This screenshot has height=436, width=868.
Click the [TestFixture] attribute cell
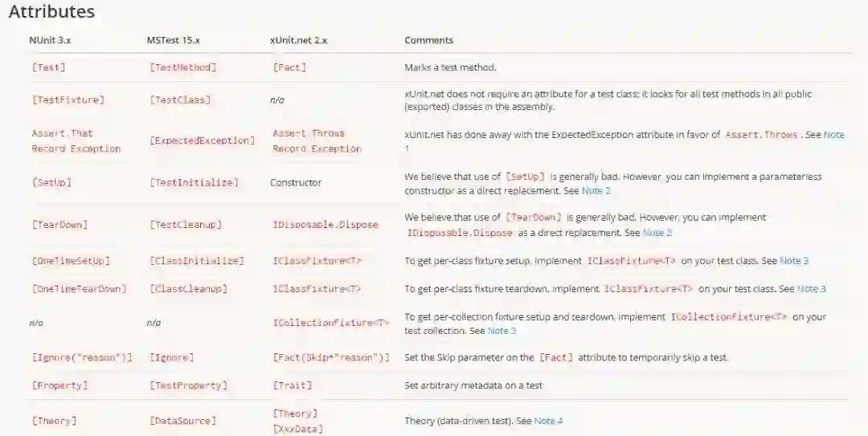[x=68, y=100]
